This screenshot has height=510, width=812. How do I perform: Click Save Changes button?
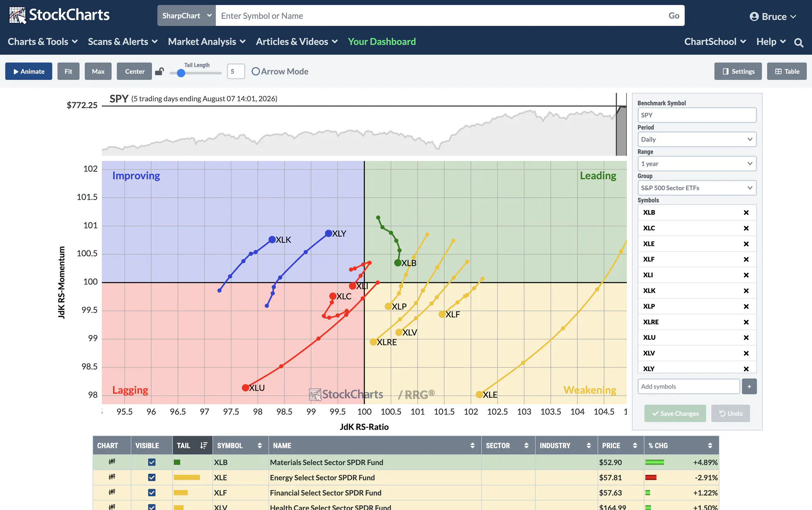[x=675, y=413]
